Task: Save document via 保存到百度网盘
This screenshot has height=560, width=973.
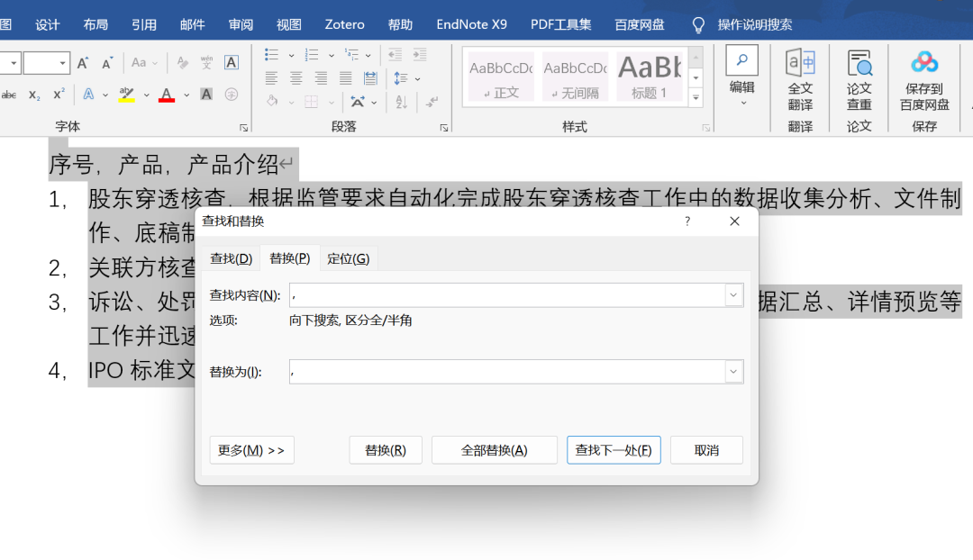Action: tap(924, 79)
